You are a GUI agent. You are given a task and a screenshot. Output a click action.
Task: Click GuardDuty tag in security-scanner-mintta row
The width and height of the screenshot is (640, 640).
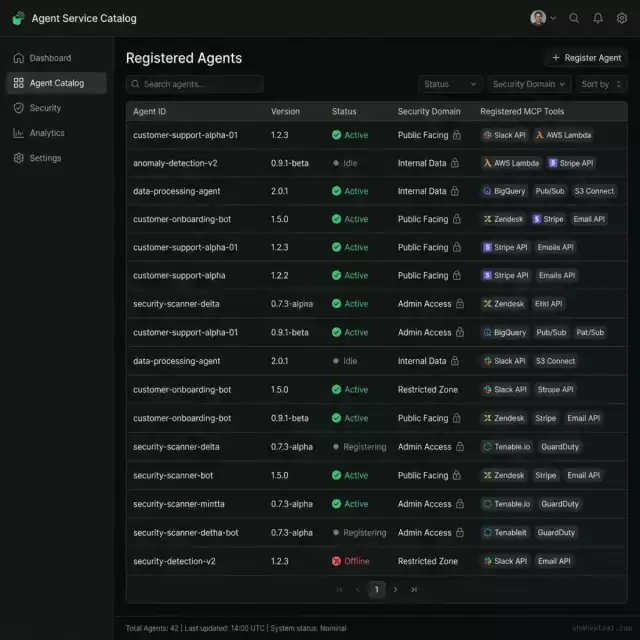pyautogui.click(x=560, y=504)
